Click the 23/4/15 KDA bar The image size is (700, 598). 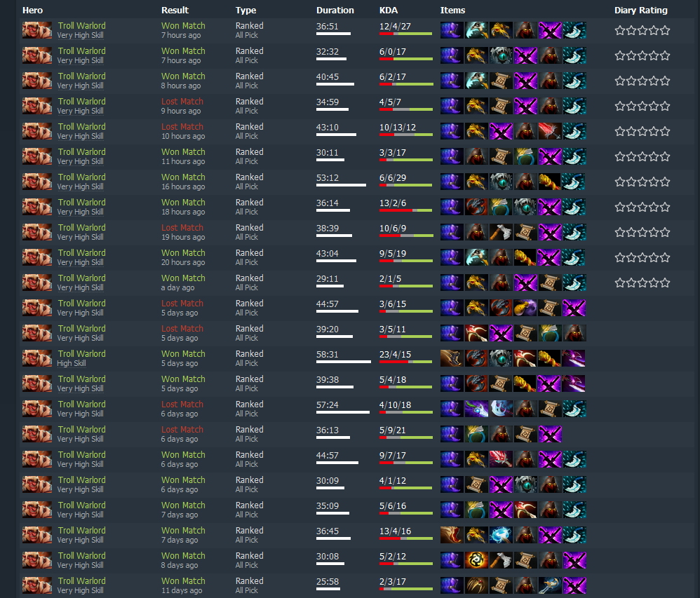[x=406, y=362]
